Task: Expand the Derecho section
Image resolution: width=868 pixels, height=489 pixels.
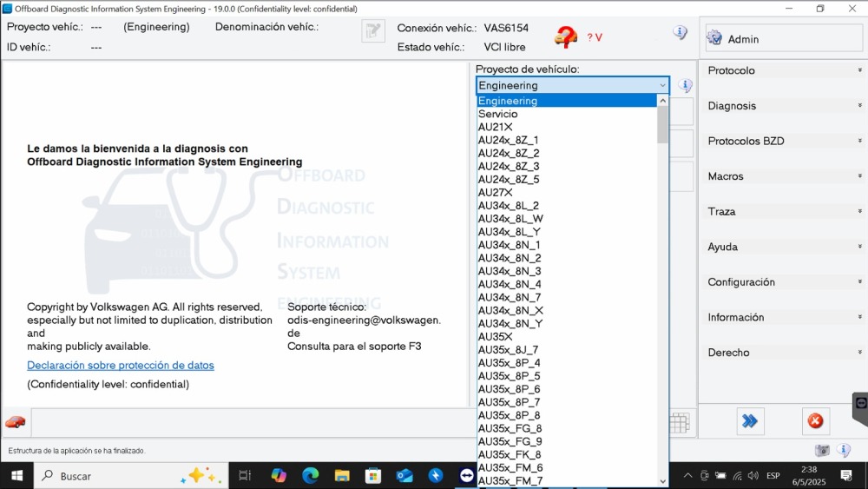Action: (x=783, y=353)
